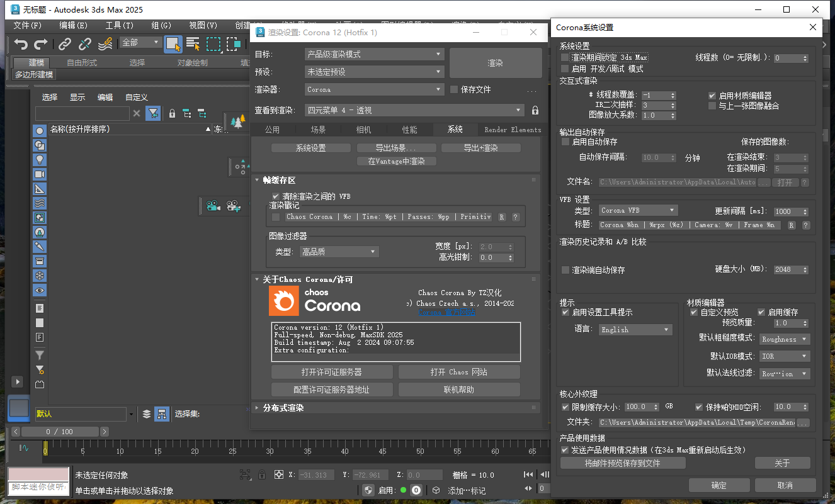Switch to Performance tab in render setup
The image size is (835, 504).
tap(409, 130)
